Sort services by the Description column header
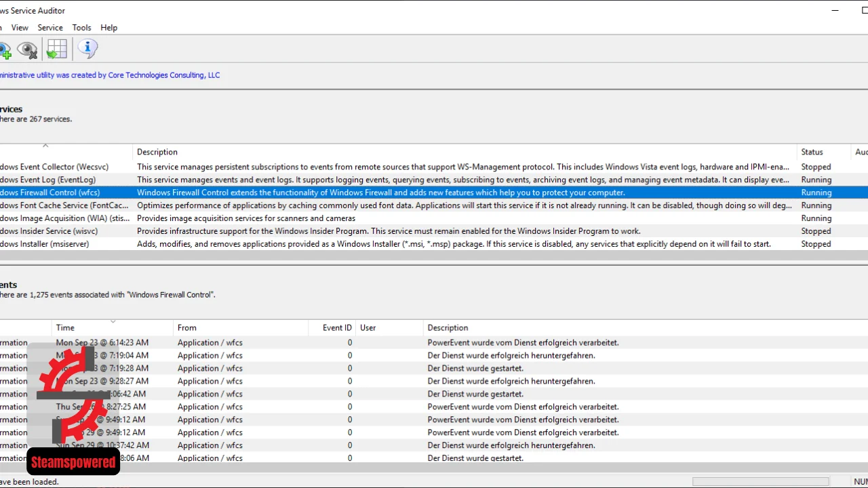This screenshot has width=868, height=488. (465, 152)
